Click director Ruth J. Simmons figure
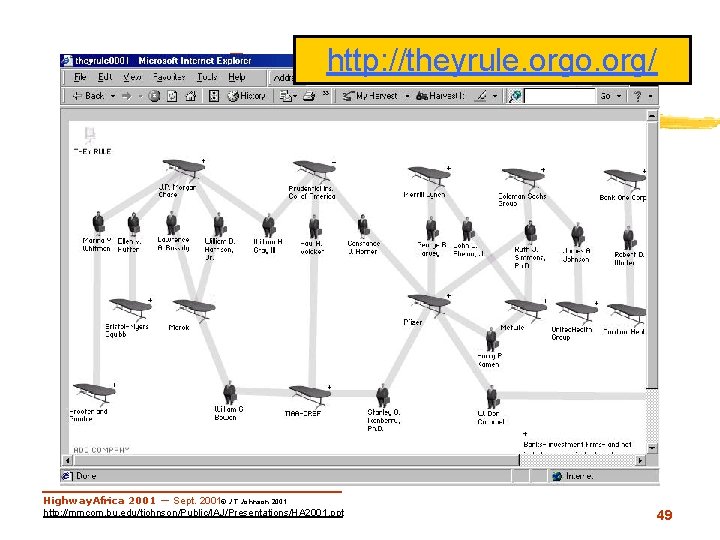The width and height of the screenshot is (720, 540). tap(530, 233)
